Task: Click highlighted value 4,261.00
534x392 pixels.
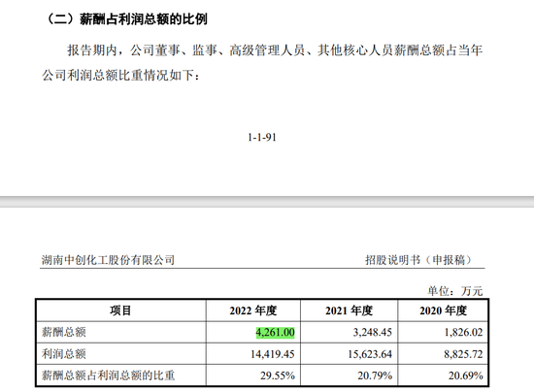Action: (275, 332)
